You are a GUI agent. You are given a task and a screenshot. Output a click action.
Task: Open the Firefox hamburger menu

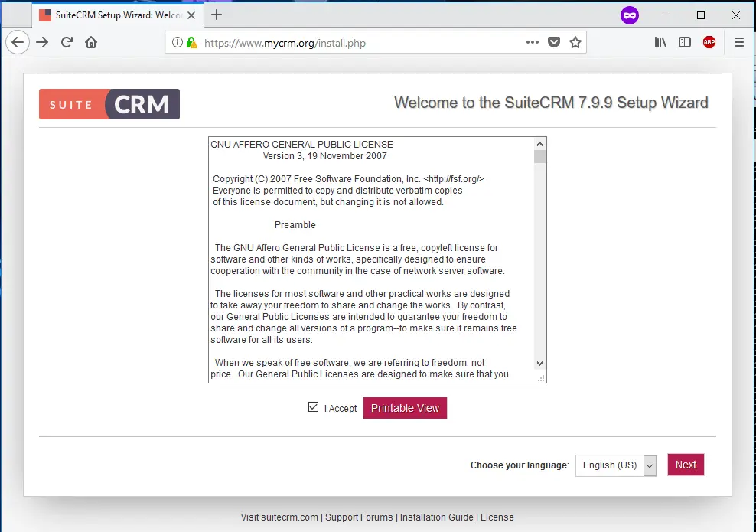pos(739,42)
